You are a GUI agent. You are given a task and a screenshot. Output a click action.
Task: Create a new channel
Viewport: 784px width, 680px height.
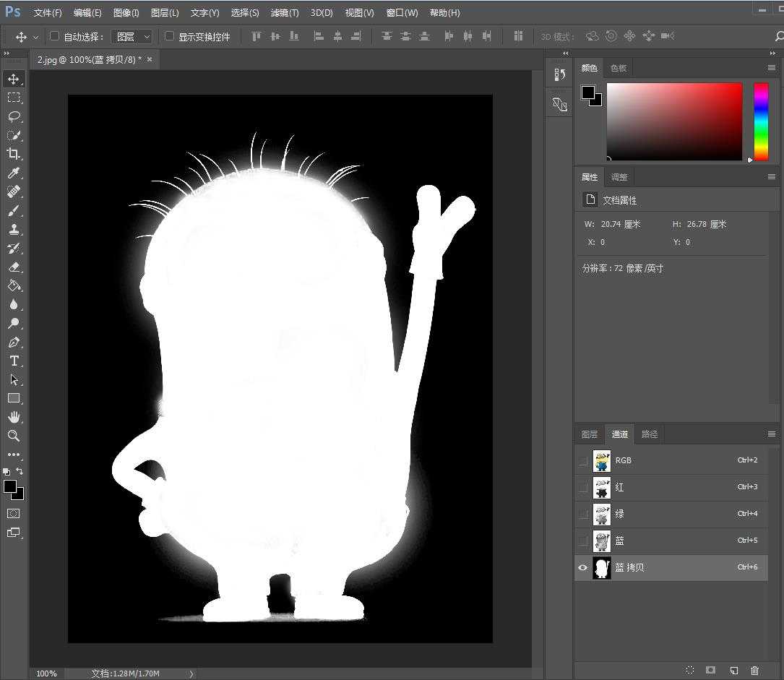[733, 670]
